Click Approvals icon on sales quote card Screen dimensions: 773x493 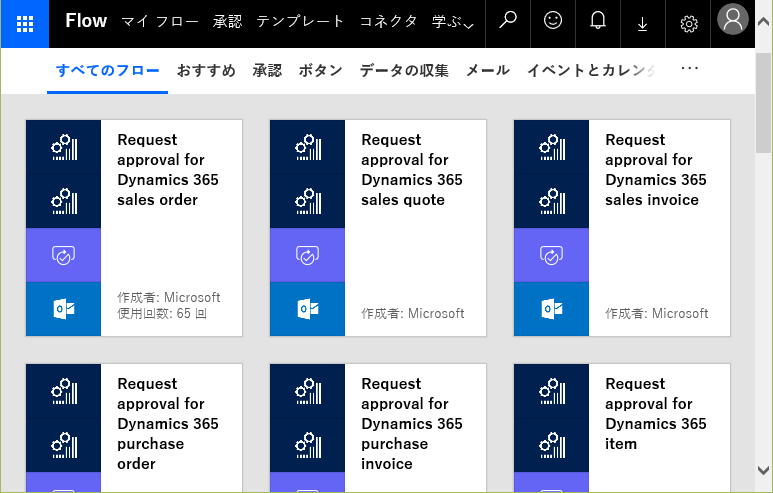(x=308, y=255)
